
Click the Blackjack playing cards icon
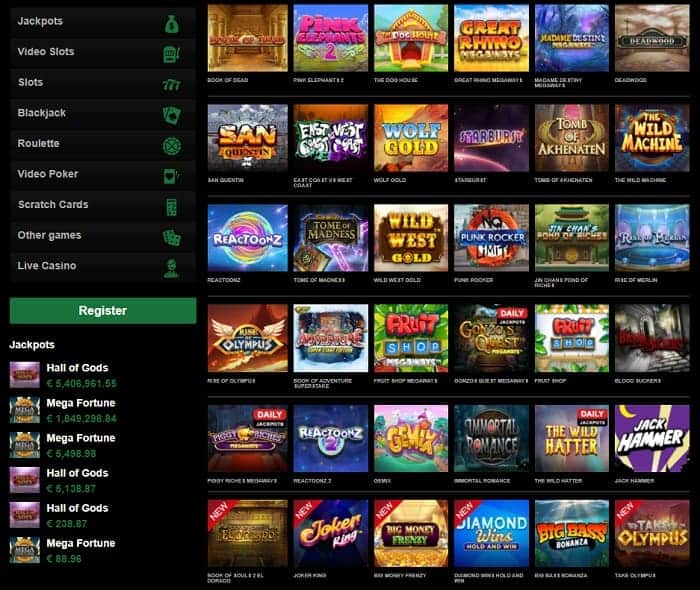tap(172, 115)
